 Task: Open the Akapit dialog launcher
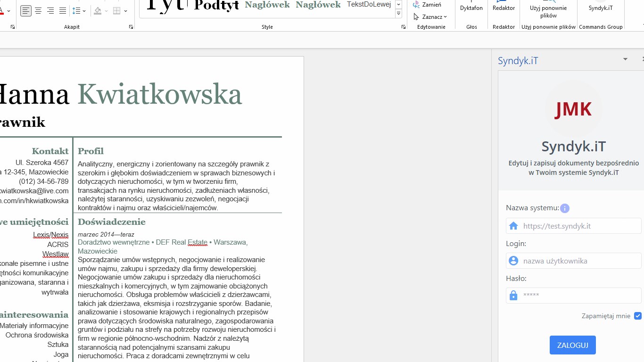click(131, 27)
